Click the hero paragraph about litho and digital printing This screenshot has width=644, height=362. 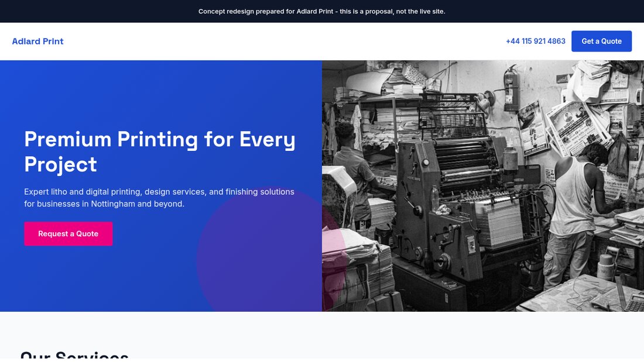159,198
